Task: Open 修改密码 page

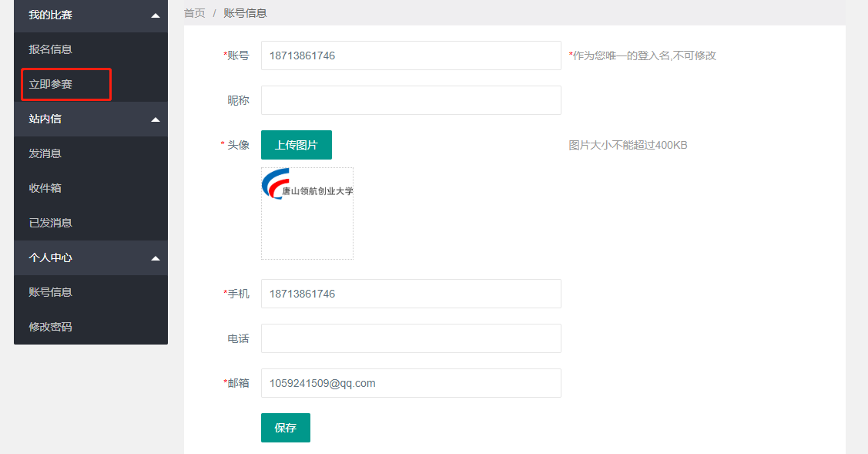Action: 51,327
